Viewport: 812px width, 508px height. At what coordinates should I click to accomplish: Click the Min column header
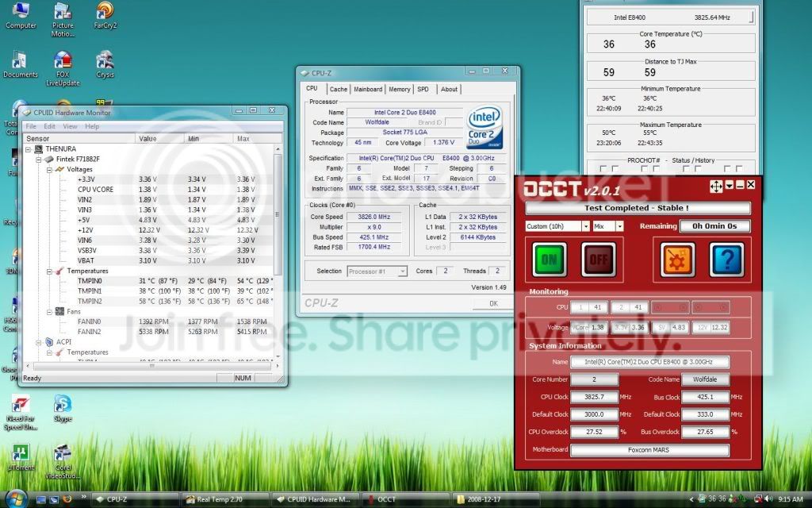pos(209,138)
